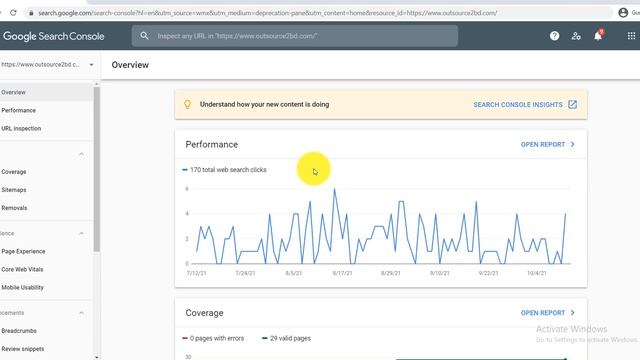Click the site lock icon in address bar

coord(31,13)
